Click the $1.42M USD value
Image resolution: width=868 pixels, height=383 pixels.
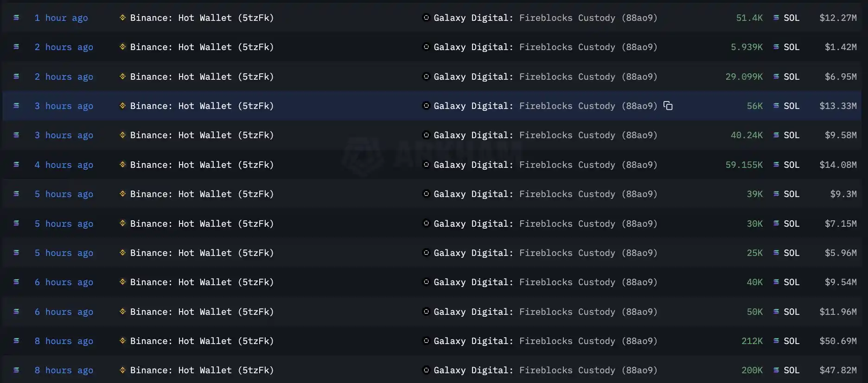click(840, 47)
